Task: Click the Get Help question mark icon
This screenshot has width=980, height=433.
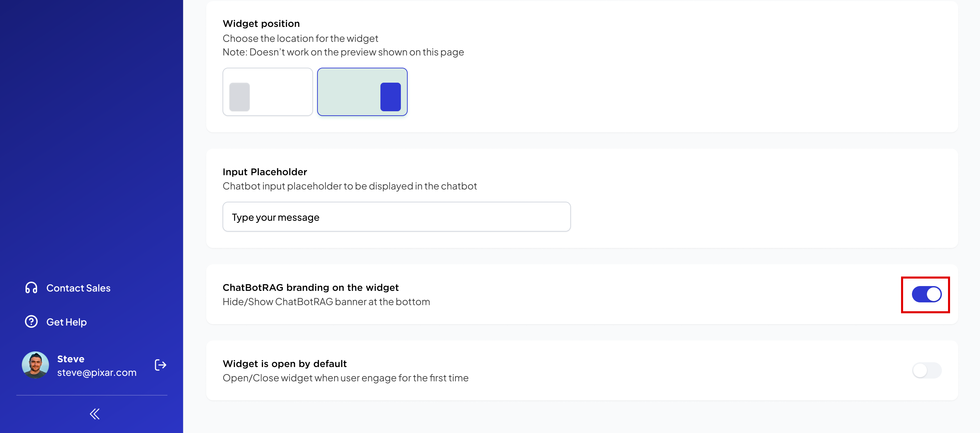Action: [x=31, y=322]
